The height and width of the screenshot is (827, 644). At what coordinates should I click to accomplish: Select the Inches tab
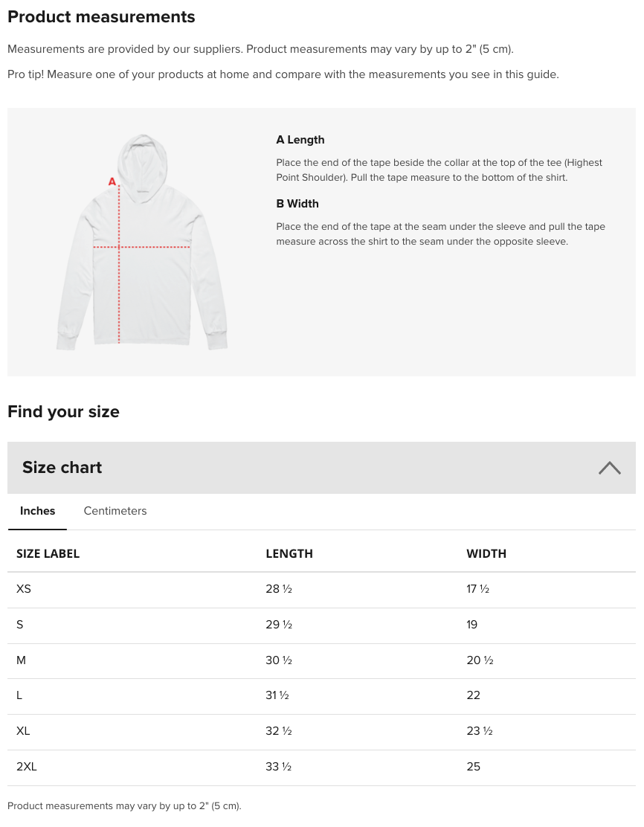[37, 510]
